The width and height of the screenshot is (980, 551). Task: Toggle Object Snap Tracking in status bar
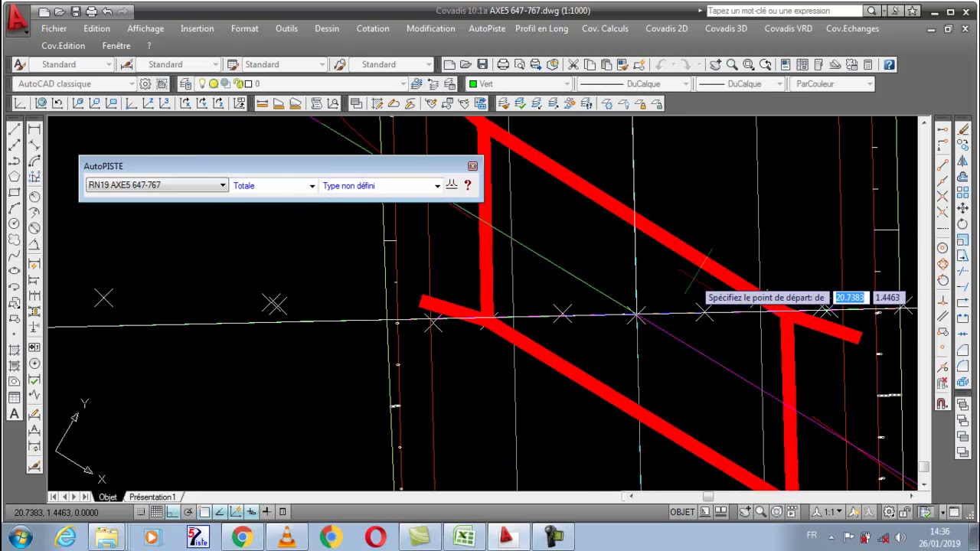pos(219,512)
